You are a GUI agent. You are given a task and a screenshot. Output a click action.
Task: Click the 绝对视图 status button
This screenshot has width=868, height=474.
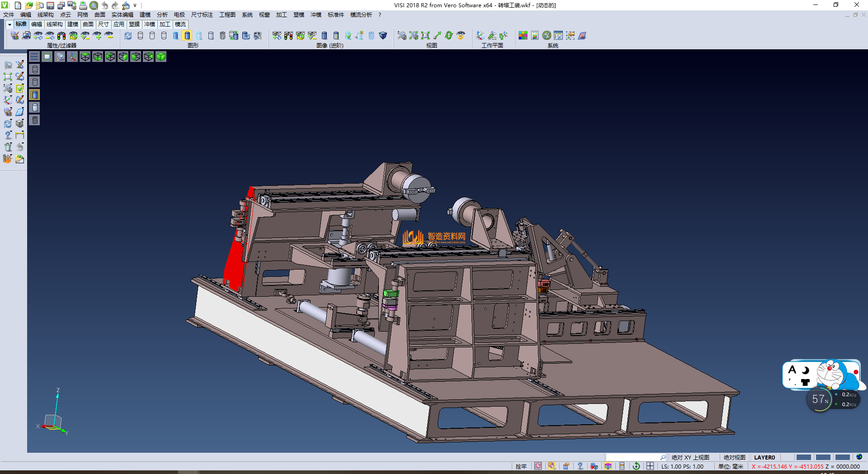734,457
